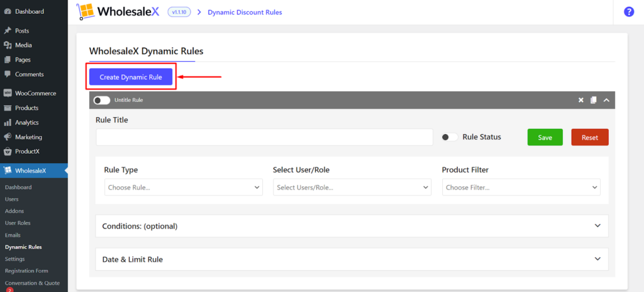Open Conversation & Quote submenu item
The height and width of the screenshot is (292, 644).
pos(33,283)
